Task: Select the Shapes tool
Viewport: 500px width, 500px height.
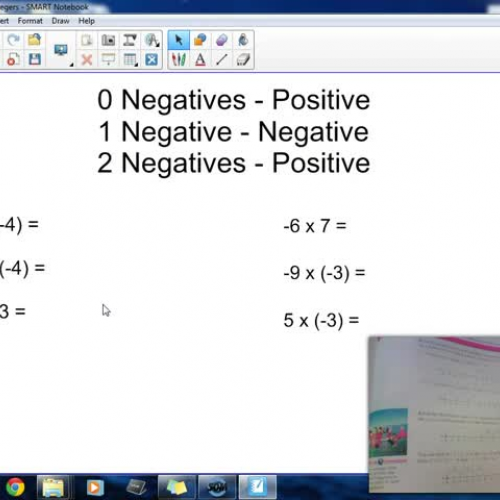Action: pos(200,40)
